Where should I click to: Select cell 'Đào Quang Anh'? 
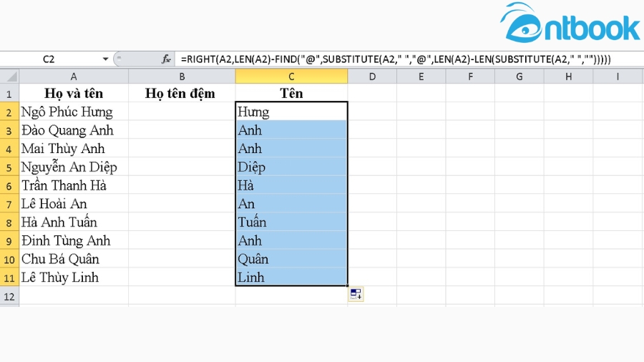click(x=74, y=129)
